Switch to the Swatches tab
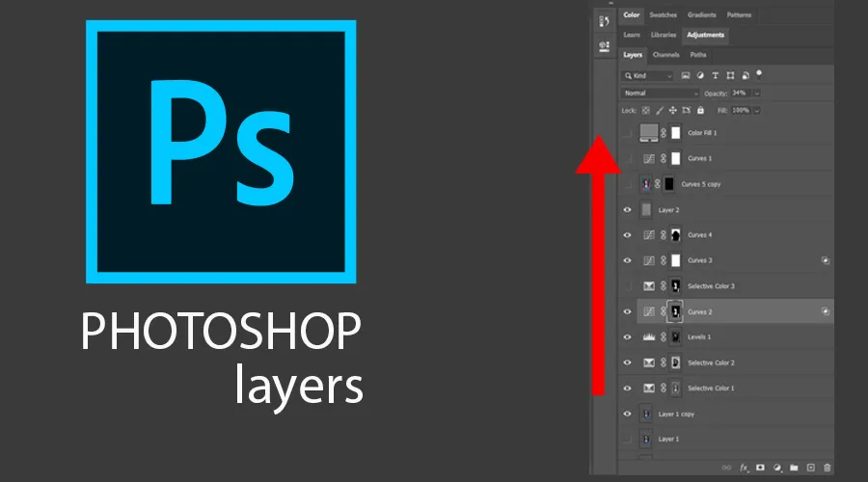The width and height of the screenshot is (868, 482). point(663,14)
